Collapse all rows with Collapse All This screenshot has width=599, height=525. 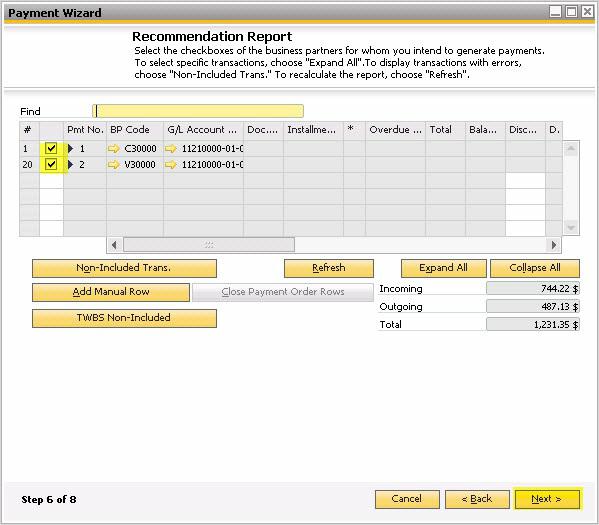tap(534, 268)
